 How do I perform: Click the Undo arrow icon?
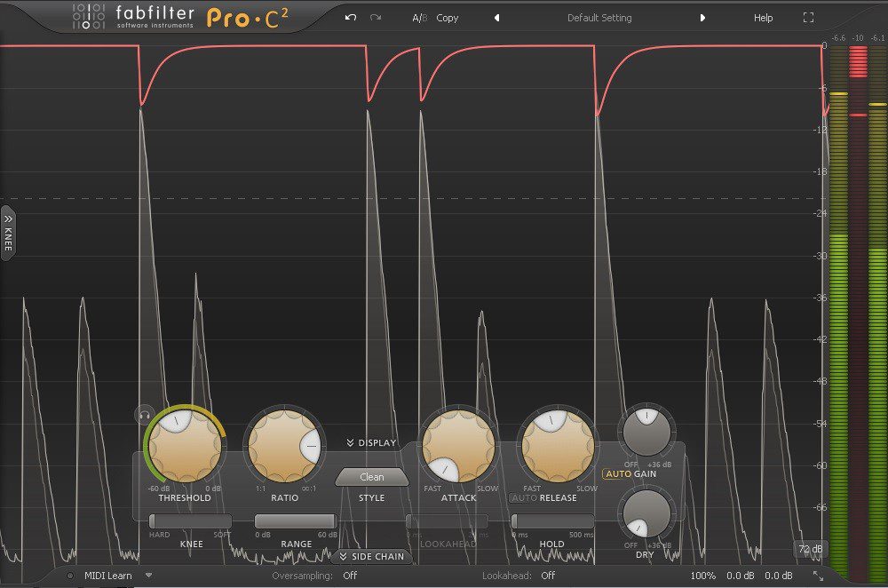[x=351, y=18]
